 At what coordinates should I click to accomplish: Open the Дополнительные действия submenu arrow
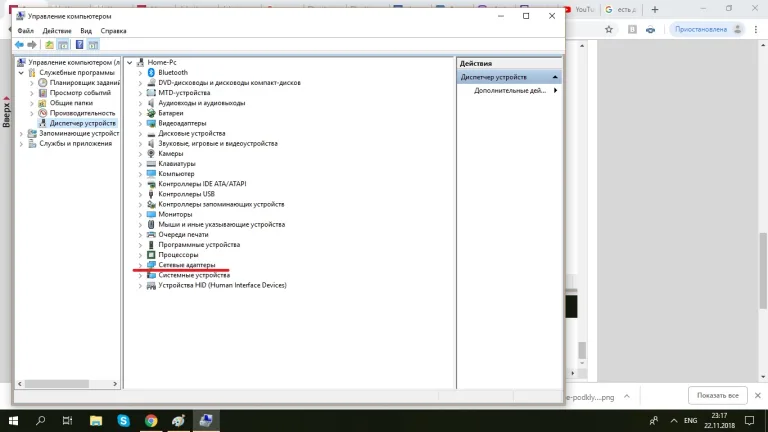tap(555, 91)
